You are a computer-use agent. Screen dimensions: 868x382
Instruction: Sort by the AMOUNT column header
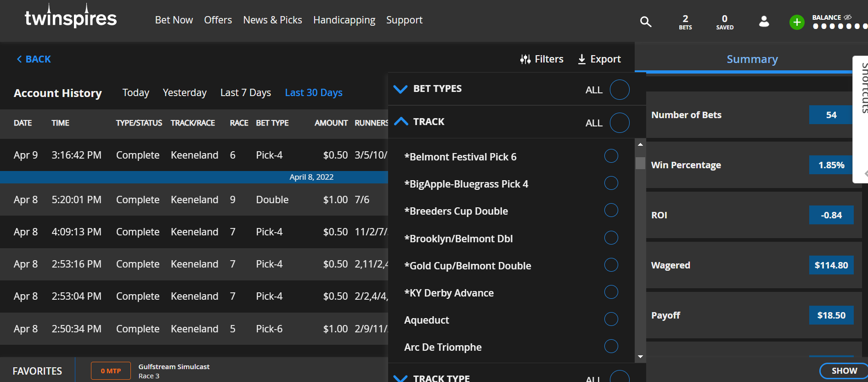point(331,123)
